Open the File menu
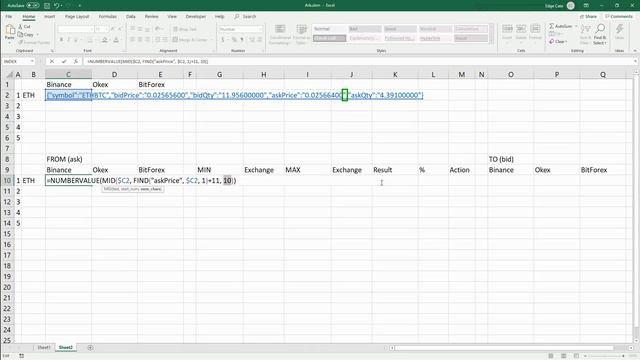 [9, 16]
